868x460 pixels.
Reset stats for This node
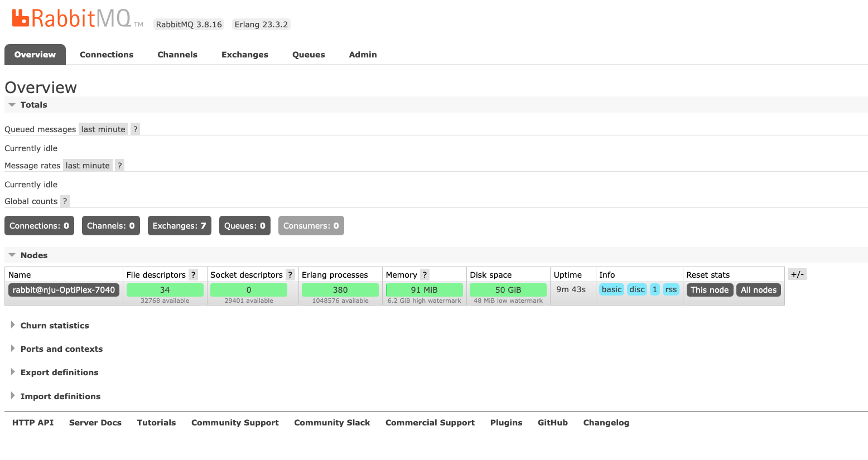[x=710, y=290]
